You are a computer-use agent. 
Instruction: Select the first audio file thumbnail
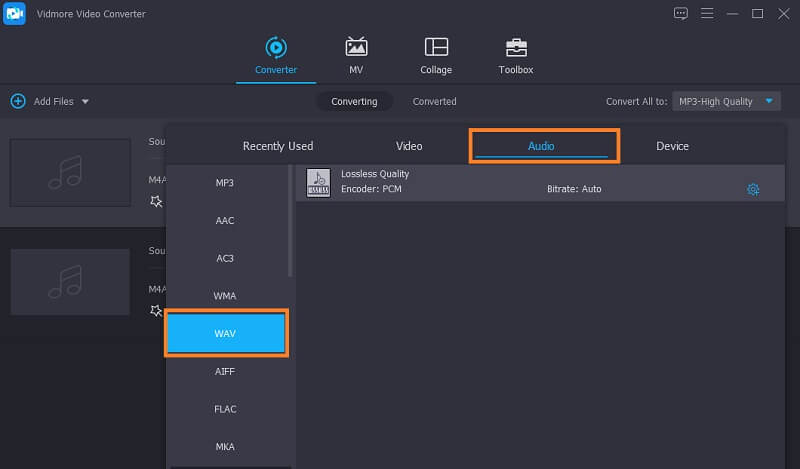click(x=70, y=172)
